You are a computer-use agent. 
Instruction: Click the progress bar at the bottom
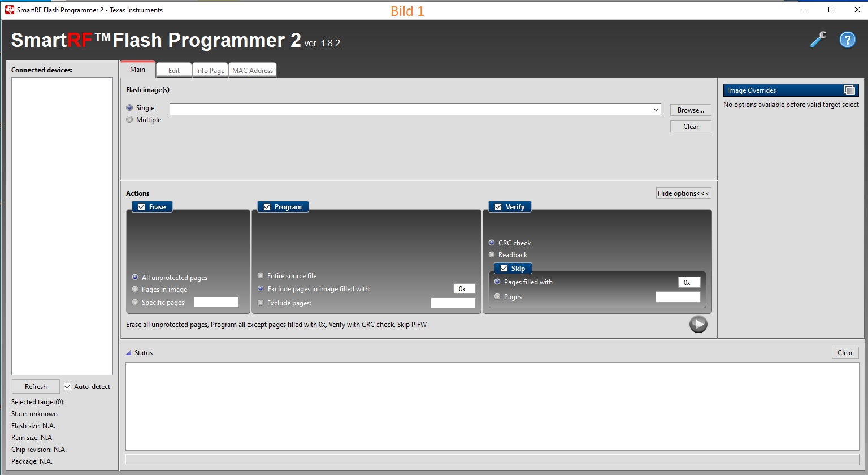(x=492, y=459)
